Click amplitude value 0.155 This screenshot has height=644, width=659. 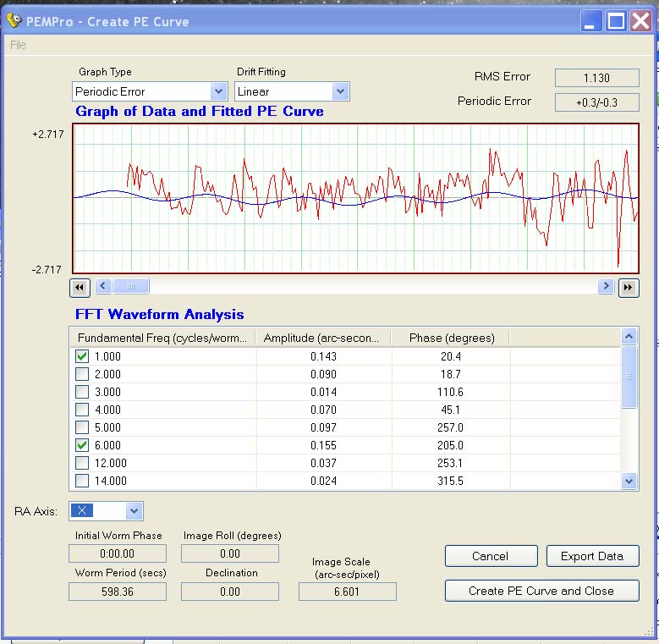pyautogui.click(x=324, y=445)
